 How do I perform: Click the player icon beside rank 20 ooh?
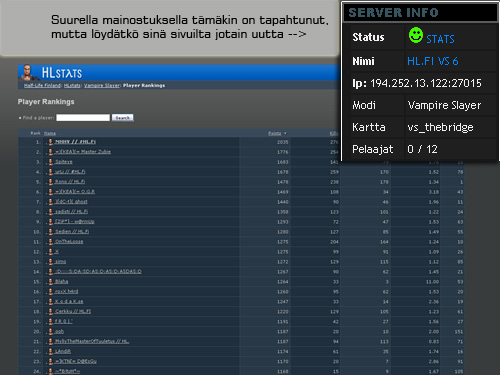tap(50, 332)
